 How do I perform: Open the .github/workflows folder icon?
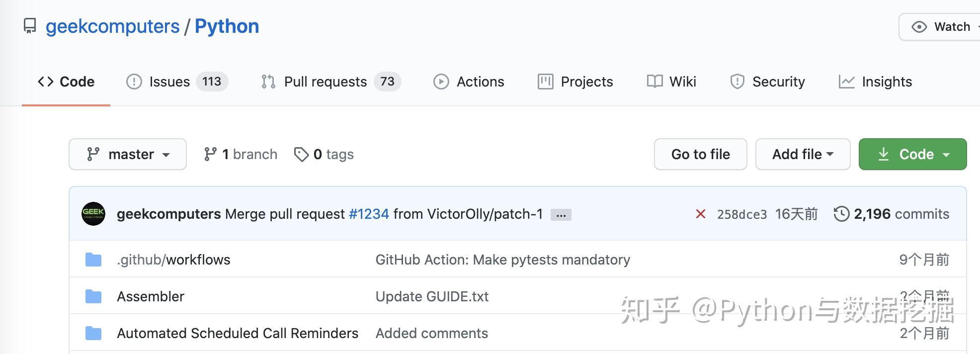click(93, 260)
